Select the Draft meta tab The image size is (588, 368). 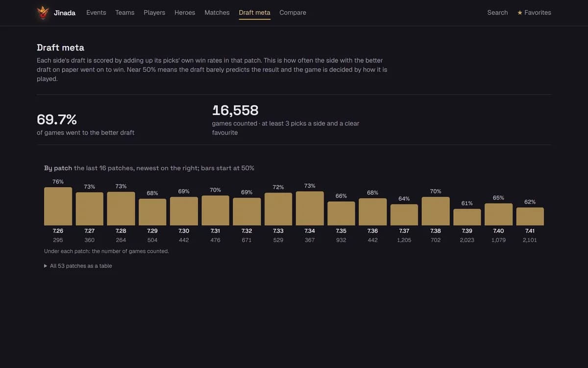point(255,13)
